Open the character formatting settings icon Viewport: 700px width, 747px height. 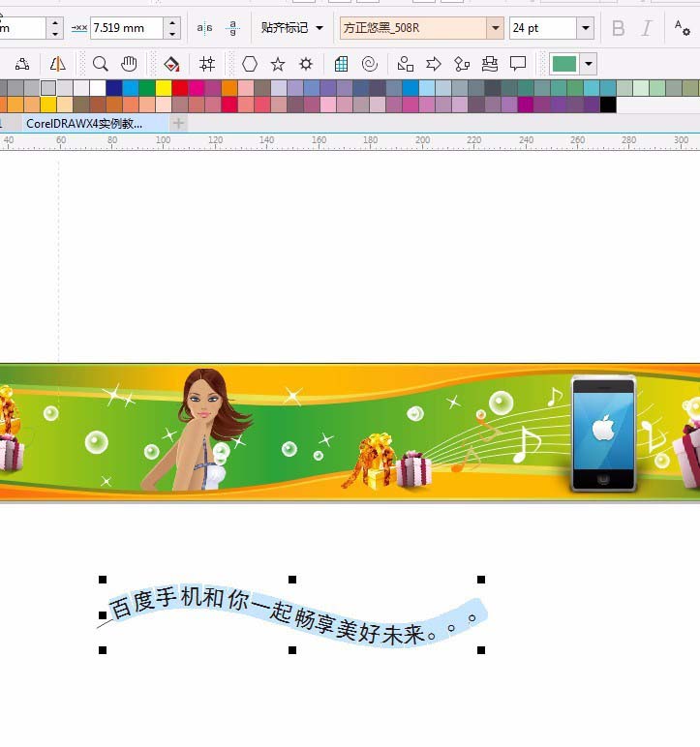tap(682, 28)
